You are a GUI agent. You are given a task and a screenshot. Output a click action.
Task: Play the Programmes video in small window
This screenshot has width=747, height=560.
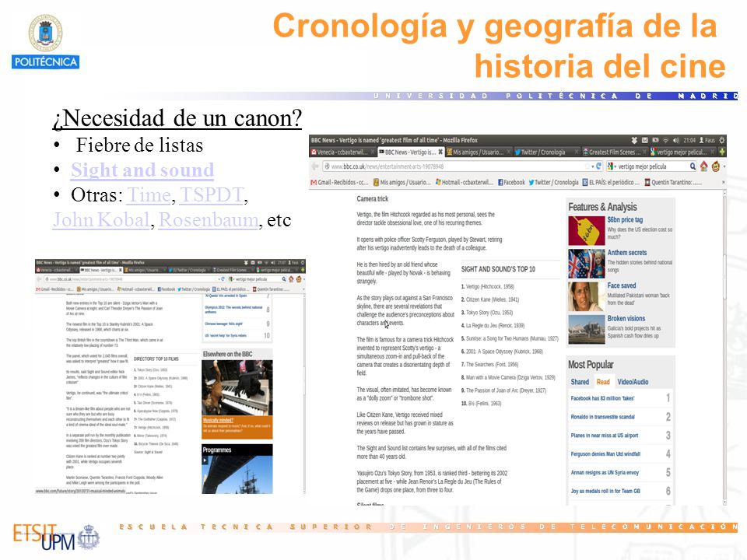(x=205, y=460)
